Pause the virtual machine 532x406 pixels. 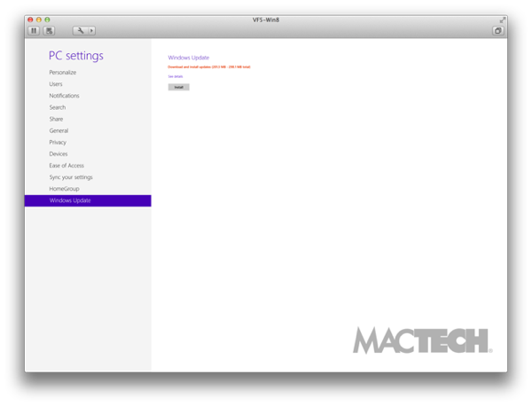coord(35,30)
